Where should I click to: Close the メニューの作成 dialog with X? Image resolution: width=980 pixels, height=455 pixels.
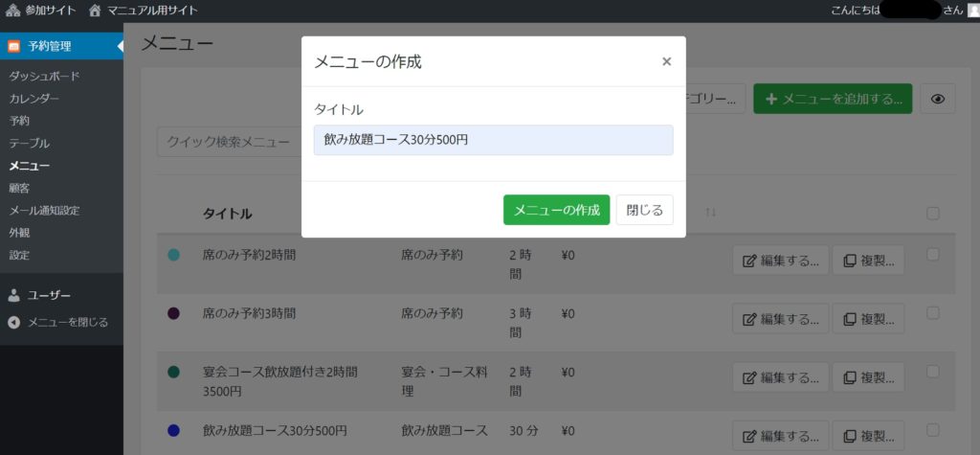[666, 61]
